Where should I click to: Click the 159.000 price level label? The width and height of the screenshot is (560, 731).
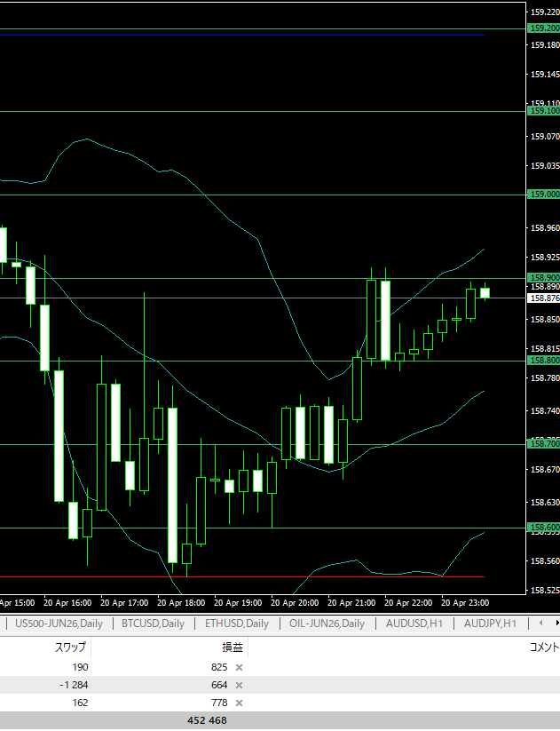[x=543, y=195]
